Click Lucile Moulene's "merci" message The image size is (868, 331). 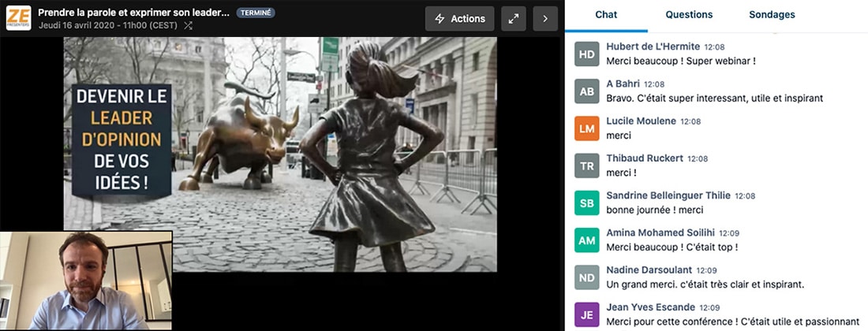coord(619,136)
